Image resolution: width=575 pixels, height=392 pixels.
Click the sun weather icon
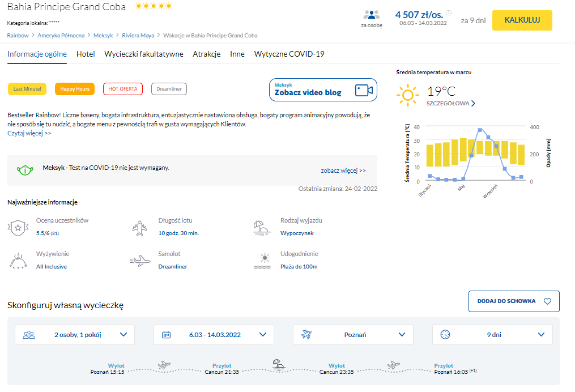point(407,95)
